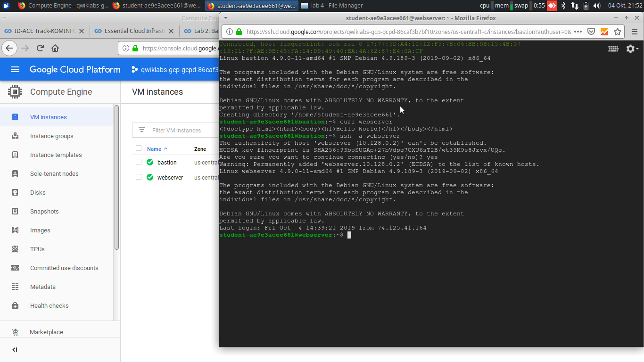
Task: Click the Filter VM instances field
Action: (x=176, y=130)
